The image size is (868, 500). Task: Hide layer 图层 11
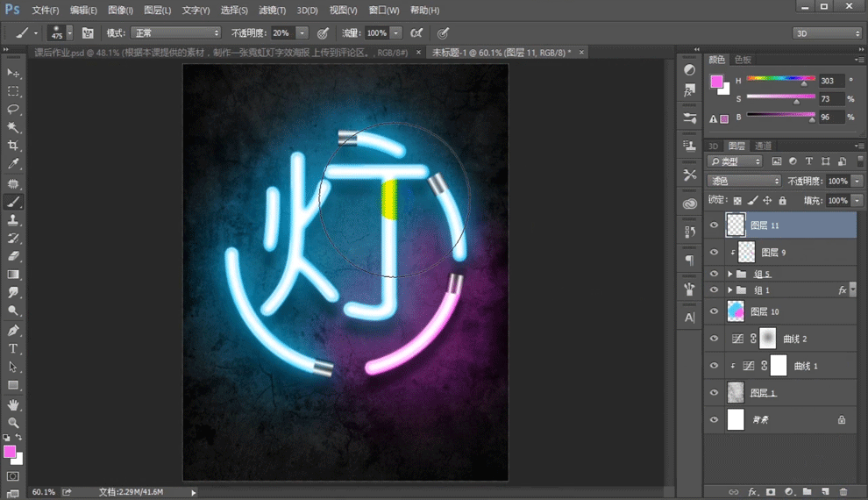(714, 225)
